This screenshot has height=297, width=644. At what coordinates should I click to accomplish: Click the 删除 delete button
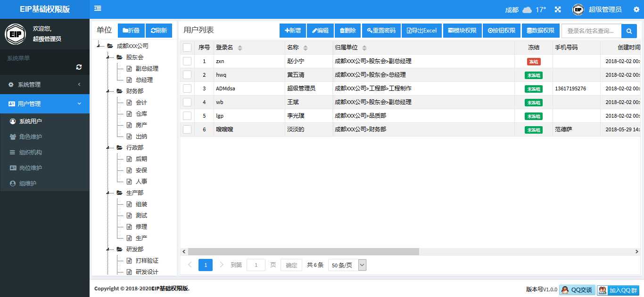348,31
